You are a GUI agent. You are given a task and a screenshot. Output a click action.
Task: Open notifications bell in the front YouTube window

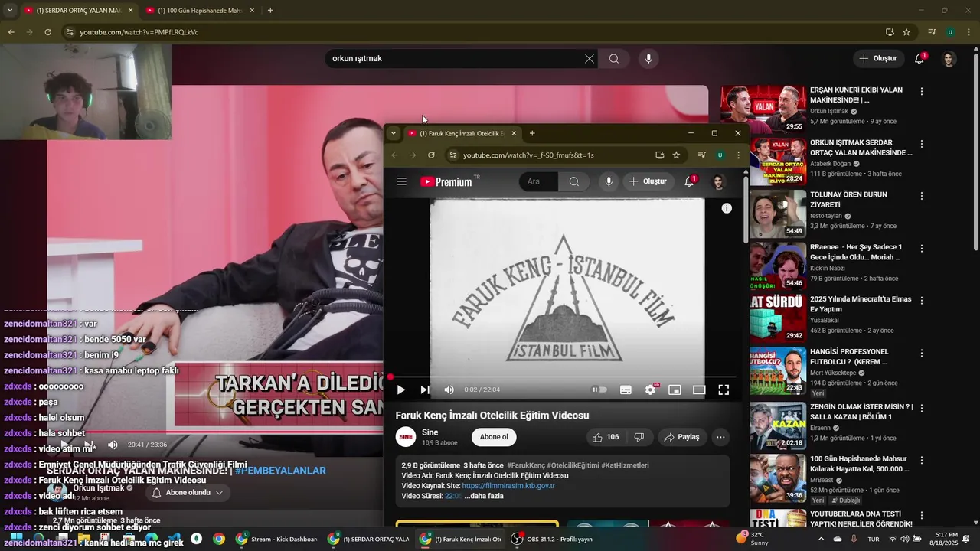point(689,181)
